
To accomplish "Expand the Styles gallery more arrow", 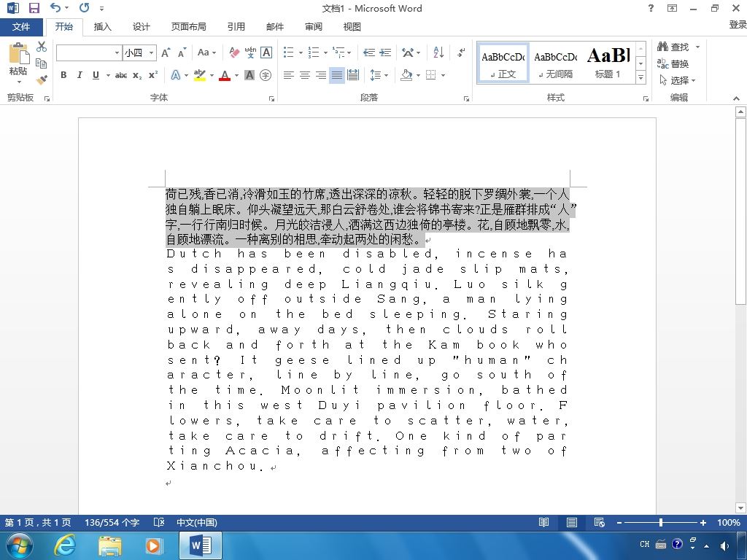I will coord(641,77).
